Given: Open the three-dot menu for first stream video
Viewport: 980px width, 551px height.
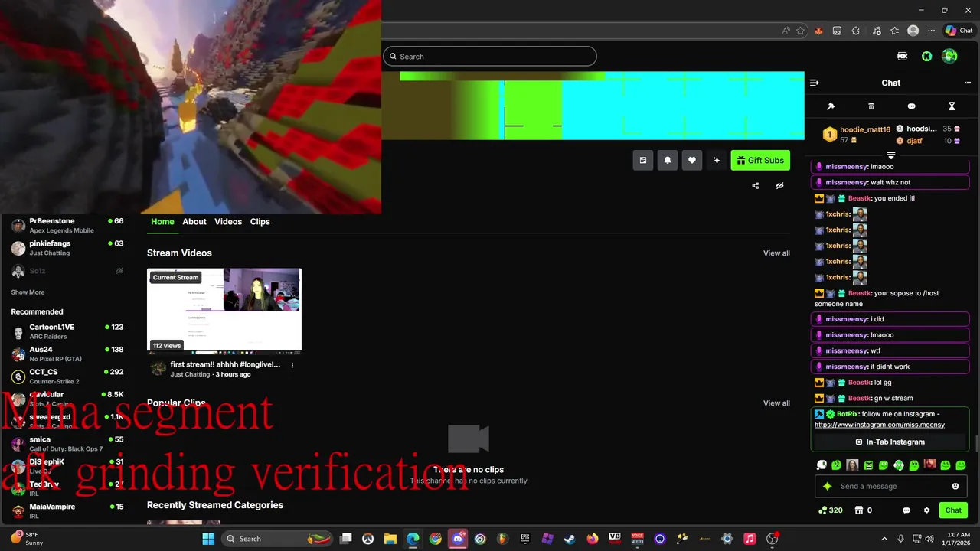Looking at the screenshot, I should pyautogui.click(x=292, y=365).
